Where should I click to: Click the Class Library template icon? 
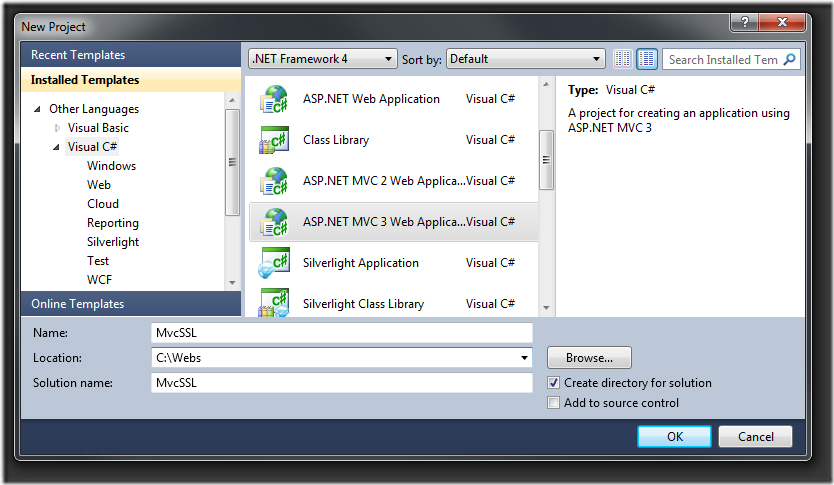pyautogui.click(x=274, y=140)
